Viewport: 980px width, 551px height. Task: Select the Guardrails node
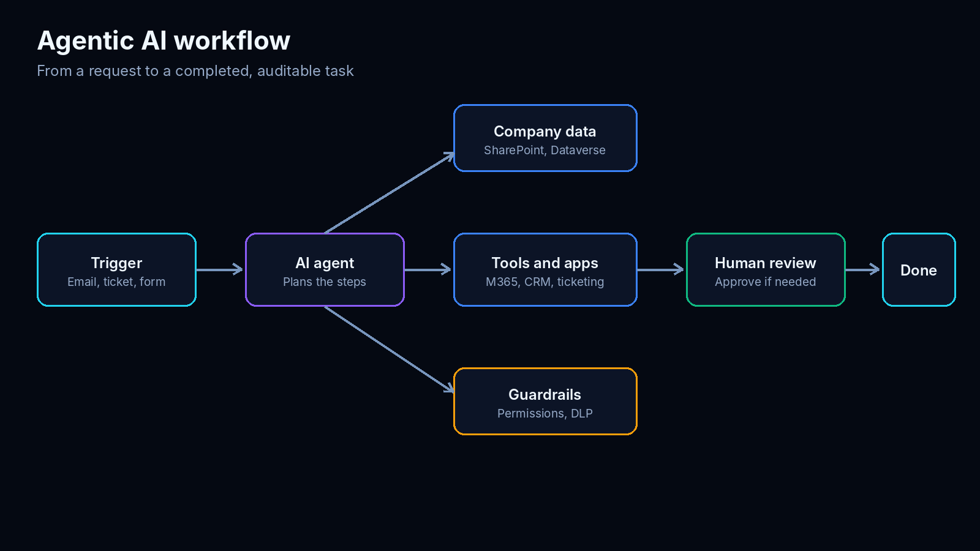coord(545,401)
